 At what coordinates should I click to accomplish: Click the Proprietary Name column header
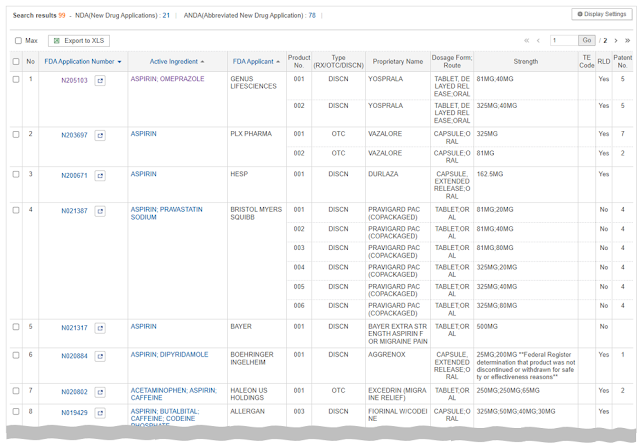tap(398, 62)
